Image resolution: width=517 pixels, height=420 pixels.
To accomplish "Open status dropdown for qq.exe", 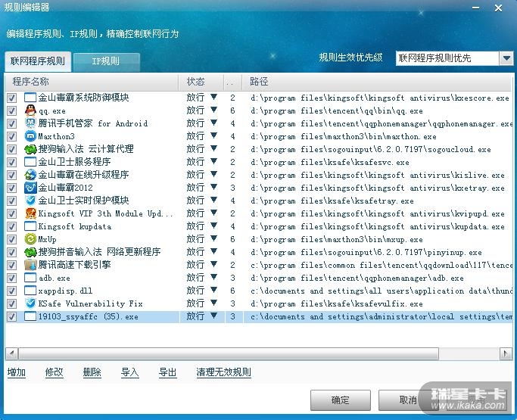I will pos(213,110).
